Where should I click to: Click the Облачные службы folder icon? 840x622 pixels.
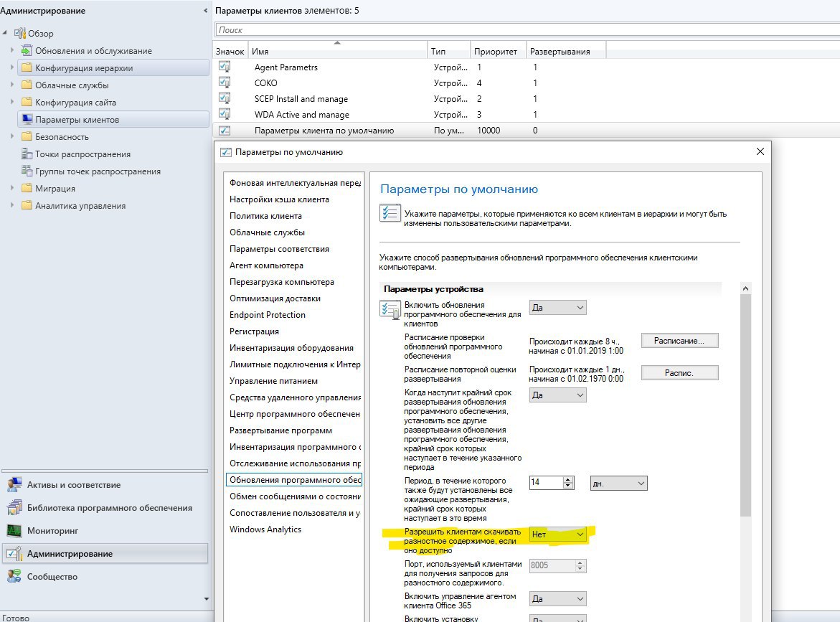tap(27, 85)
